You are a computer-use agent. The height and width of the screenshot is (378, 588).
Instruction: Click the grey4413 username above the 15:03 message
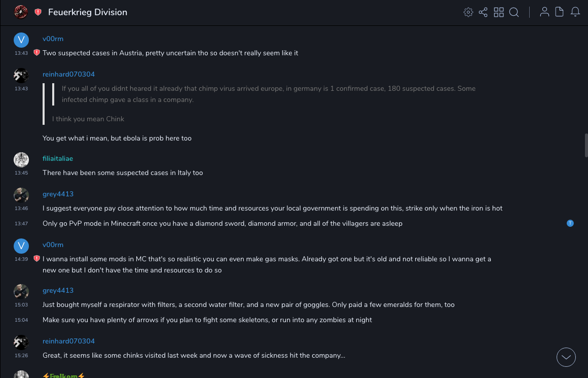pyautogui.click(x=58, y=291)
